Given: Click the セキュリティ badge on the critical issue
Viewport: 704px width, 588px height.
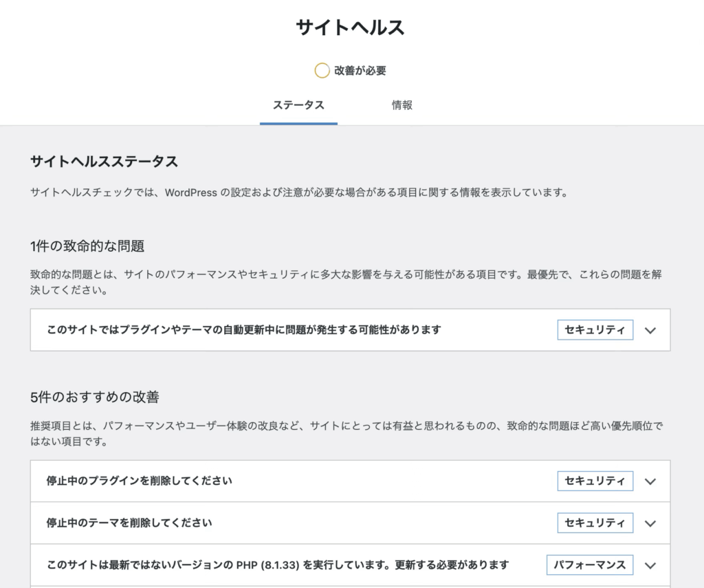Looking at the screenshot, I should (x=595, y=329).
